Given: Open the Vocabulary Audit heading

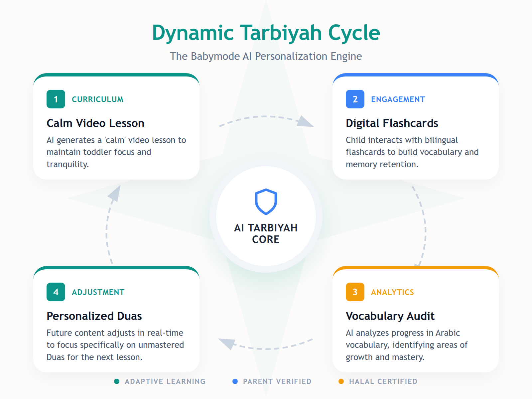Looking at the screenshot, I should pos(390,316).
